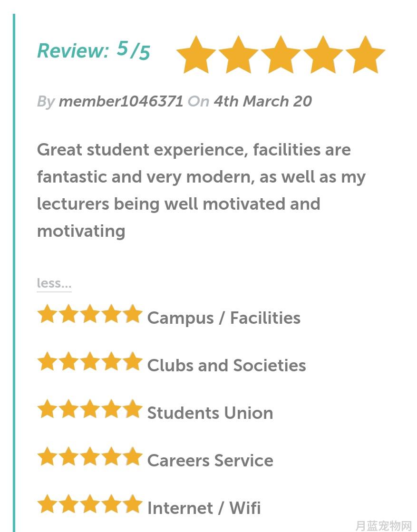Click the Internet / Wifi label

coord(204,508)
